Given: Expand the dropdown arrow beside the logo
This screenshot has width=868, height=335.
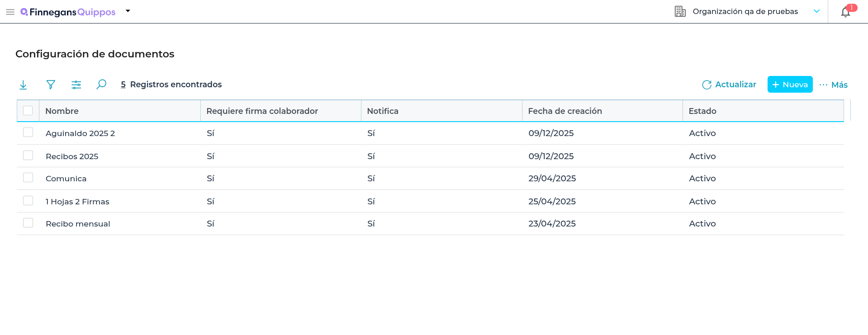Looking at the screenshot, I should pyautogui.click(x=128, y=11).
